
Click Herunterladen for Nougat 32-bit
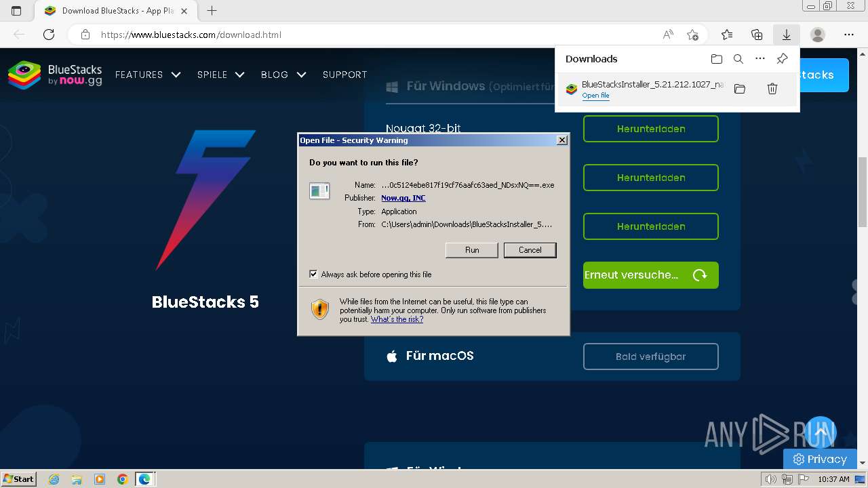tap(651, 129)
